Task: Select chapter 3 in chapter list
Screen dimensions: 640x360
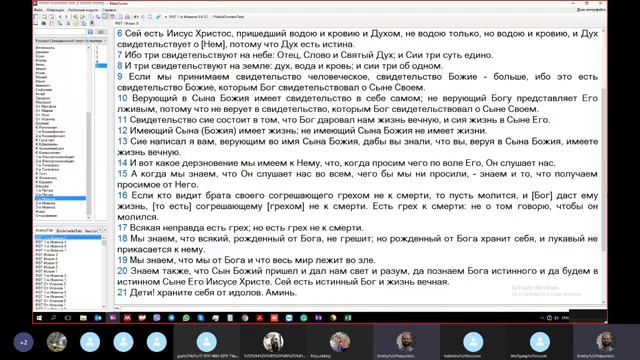Action: tap(97, 56)
